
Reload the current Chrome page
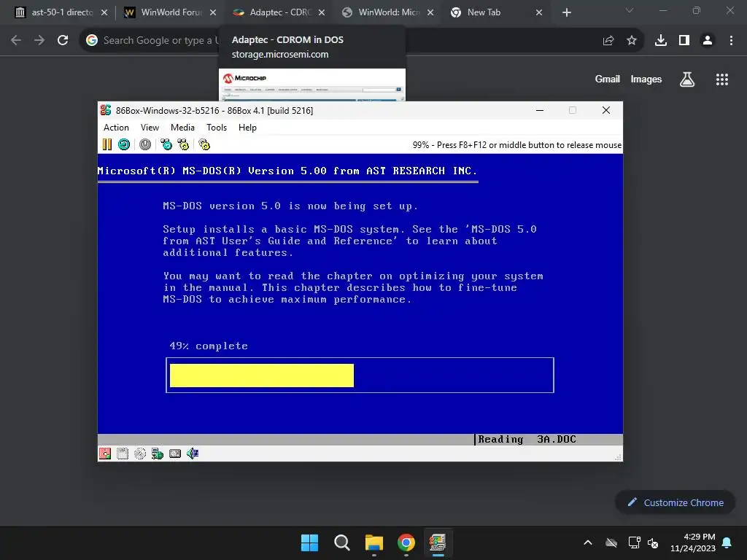coord(63,41)
